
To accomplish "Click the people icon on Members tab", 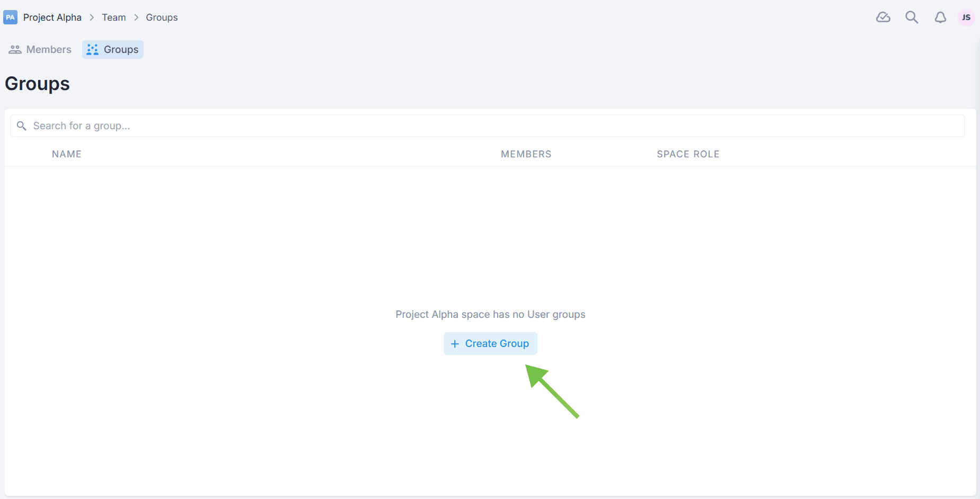I will [x=15, y=50].
